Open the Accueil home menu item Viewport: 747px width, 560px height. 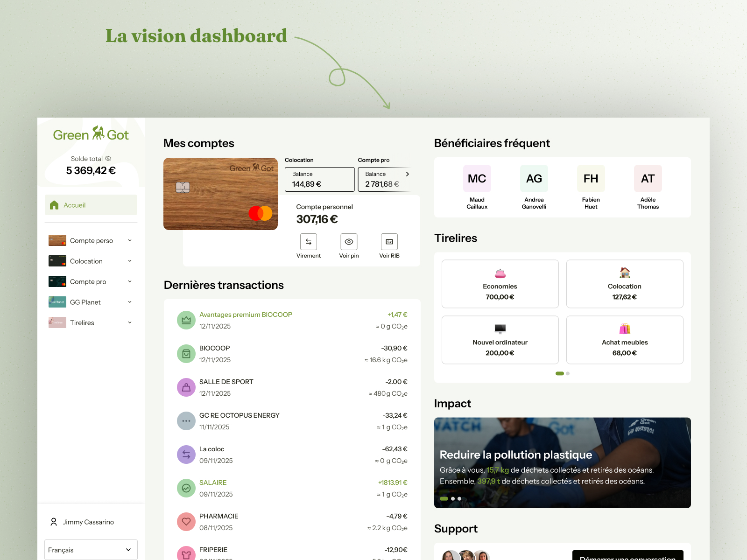coord(91,205)
